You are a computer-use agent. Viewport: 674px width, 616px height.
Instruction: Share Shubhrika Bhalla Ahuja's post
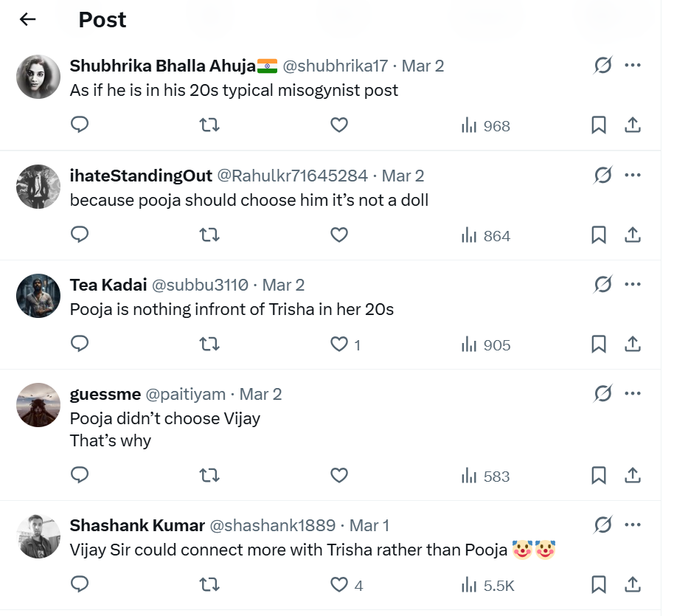coord(633,125)
